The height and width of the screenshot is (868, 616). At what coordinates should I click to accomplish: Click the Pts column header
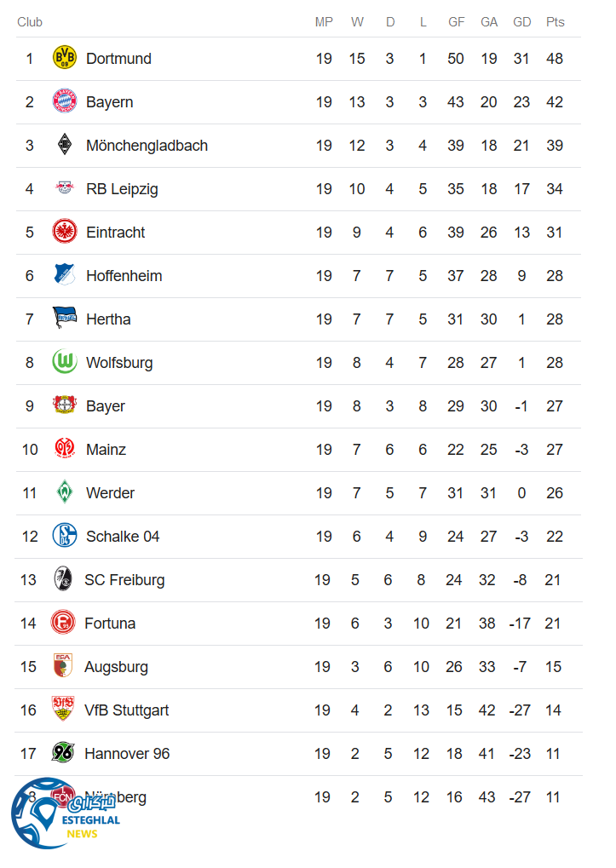pos(555,22)
